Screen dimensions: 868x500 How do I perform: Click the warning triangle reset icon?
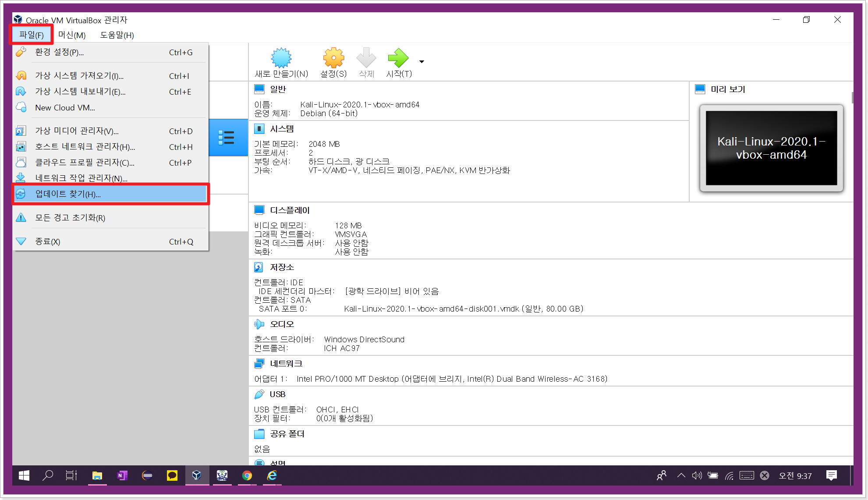21,218
